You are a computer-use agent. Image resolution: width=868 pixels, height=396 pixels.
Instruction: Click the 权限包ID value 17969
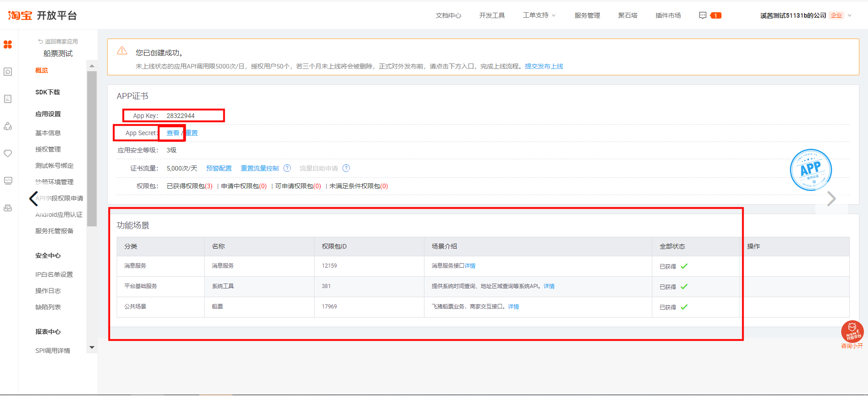tap(330, 307)
